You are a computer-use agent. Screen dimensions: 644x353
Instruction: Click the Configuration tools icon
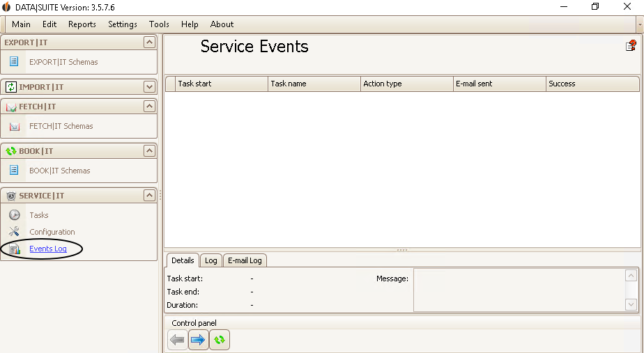(x=15, y=231)
